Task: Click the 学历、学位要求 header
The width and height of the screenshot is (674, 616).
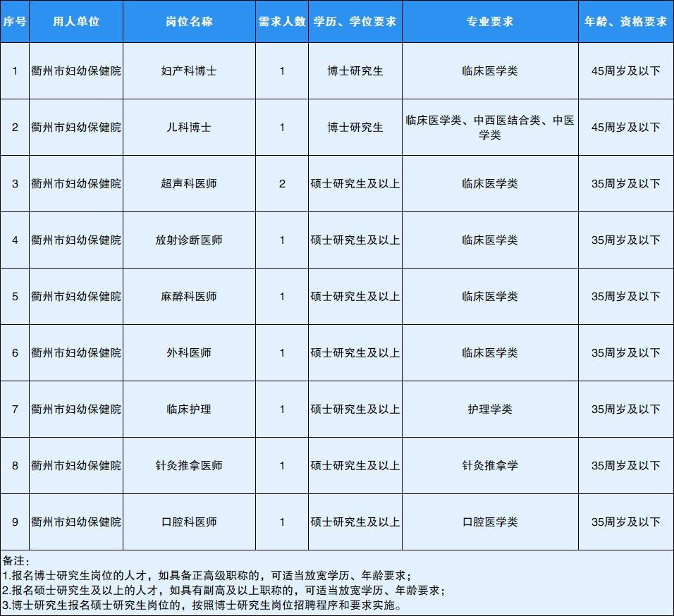Action: pyautogui.click(x=355, y=21)
